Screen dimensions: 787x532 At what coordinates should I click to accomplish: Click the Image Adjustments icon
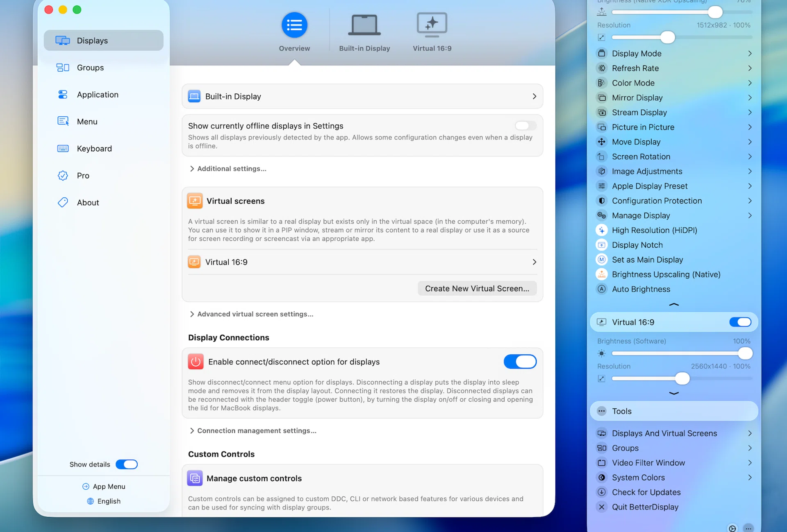coord(601,171)
